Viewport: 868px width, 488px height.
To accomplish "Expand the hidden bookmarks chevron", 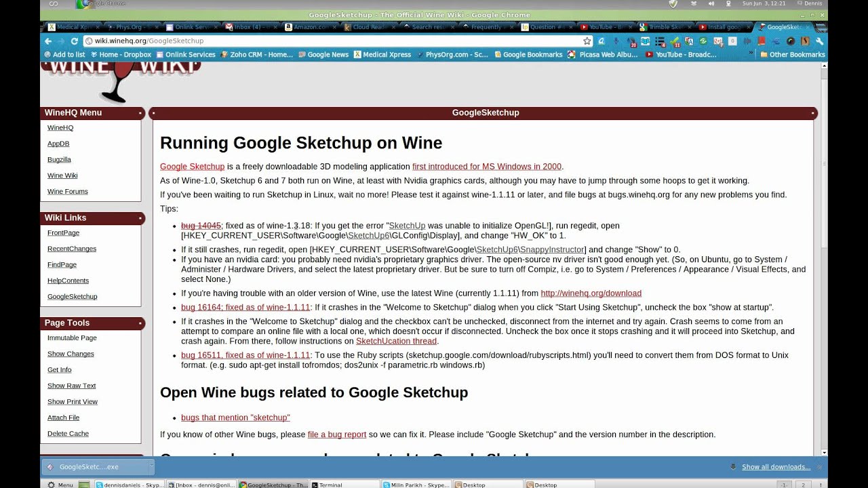I will point(751,54).
